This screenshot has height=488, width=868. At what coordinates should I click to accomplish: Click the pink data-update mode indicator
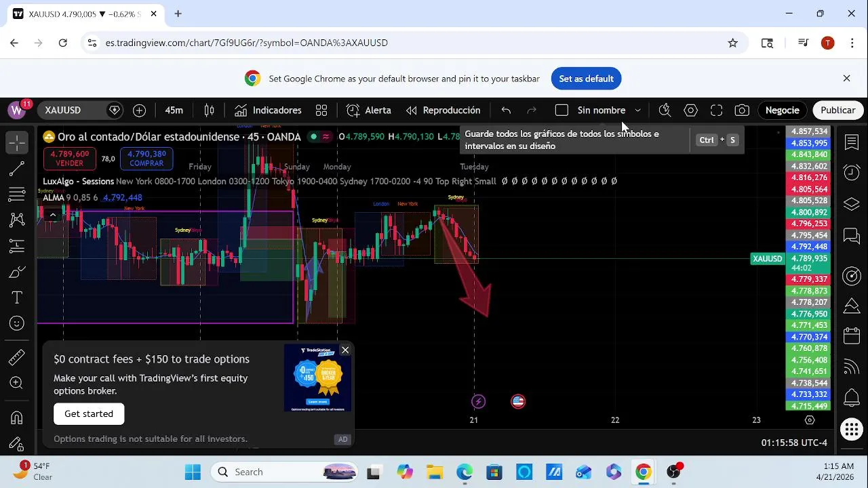326,137
